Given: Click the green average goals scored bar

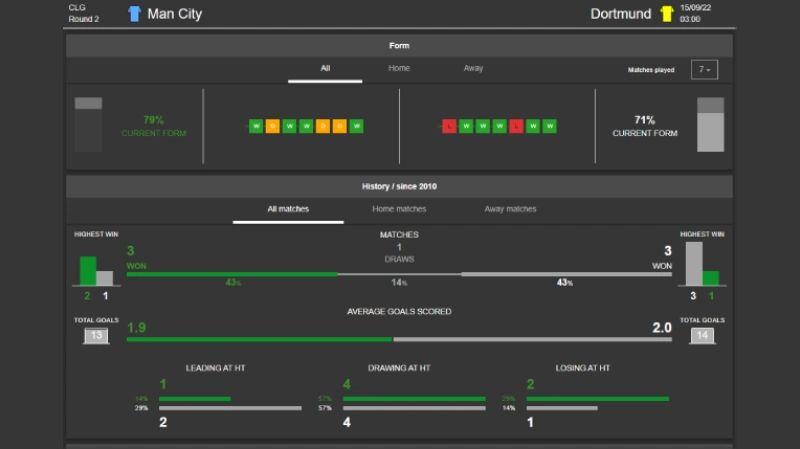Looking at the screenshot, I should pos(259,339).
